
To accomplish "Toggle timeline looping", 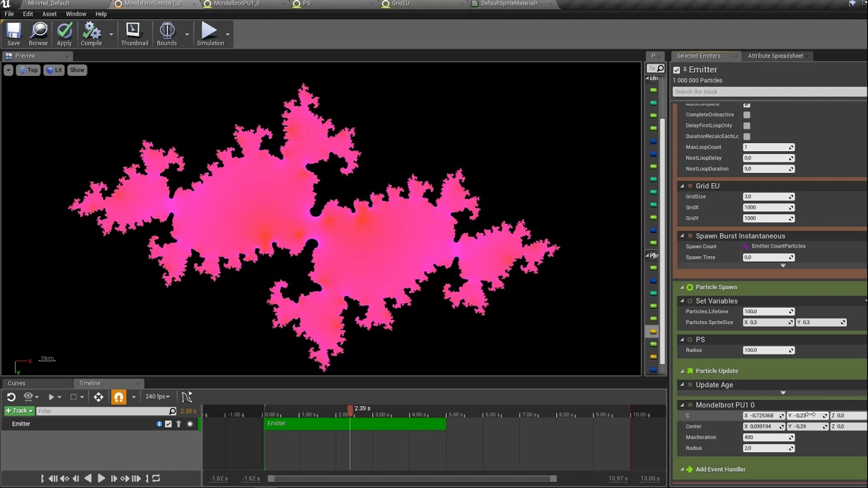I will click(156, 479).
